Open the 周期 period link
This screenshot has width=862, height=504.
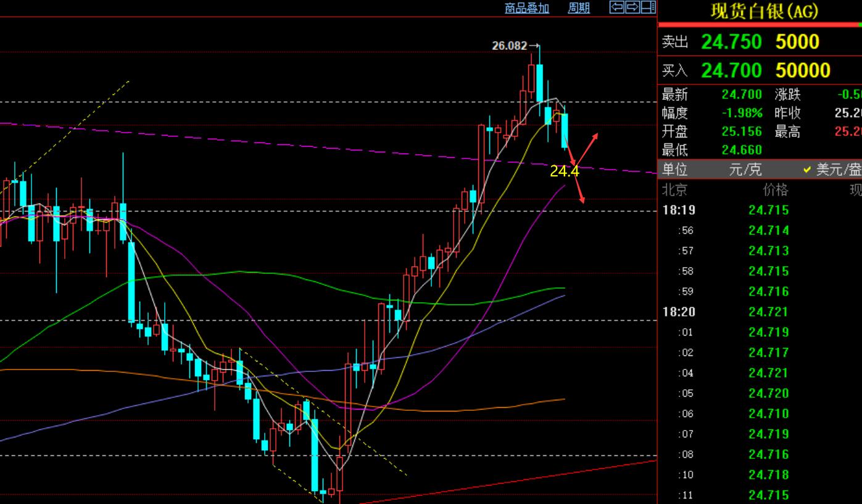coord(579,7)
